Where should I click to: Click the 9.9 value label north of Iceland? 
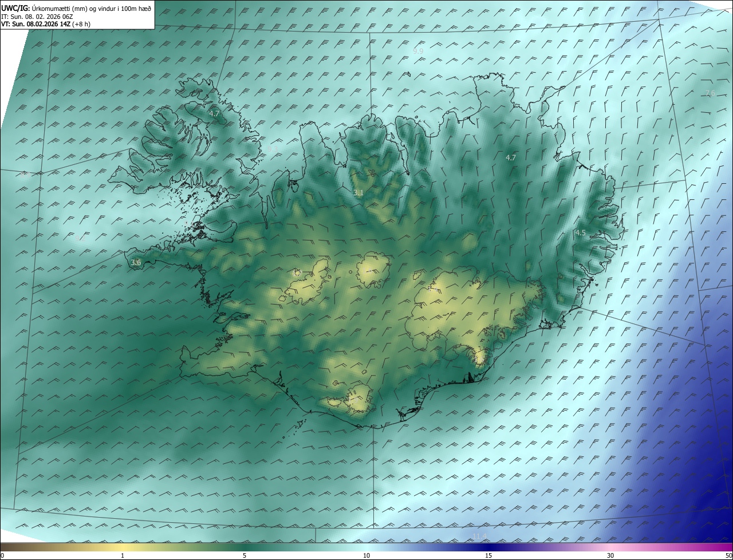418,51
